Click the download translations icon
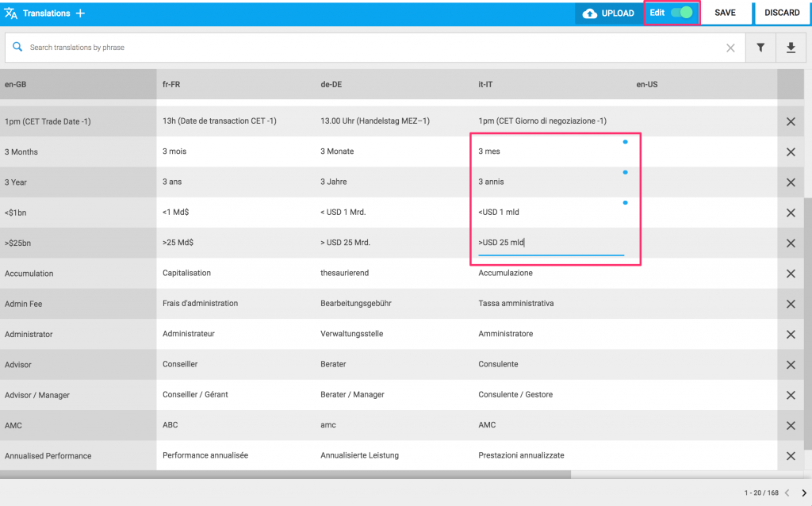The width and height of the screenshot is (812, 506). click(x=791, y=48)
